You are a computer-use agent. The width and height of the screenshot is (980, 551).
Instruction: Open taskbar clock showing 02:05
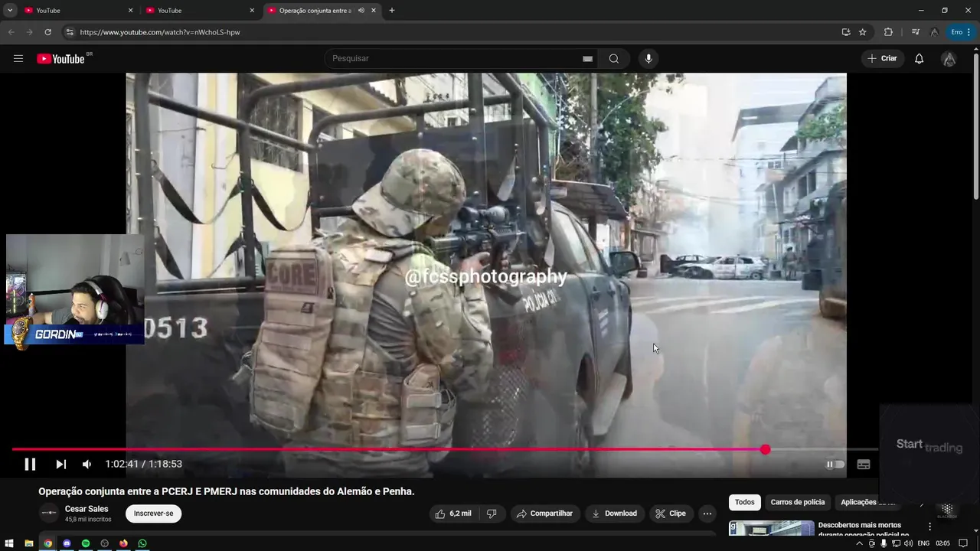click(942, 543)
